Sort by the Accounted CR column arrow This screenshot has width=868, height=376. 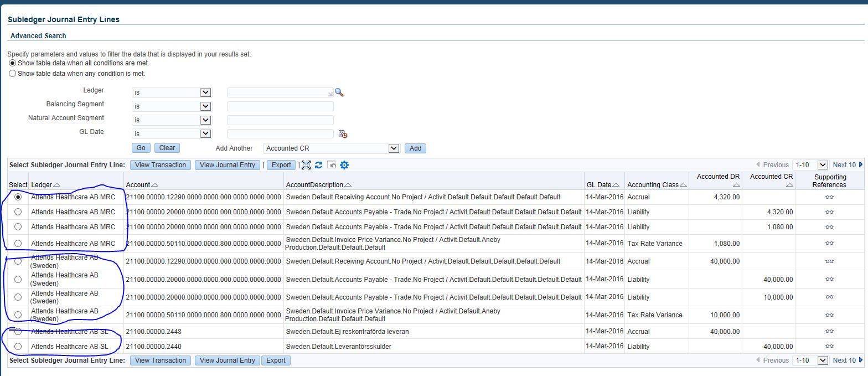click(x=789, y=185)
